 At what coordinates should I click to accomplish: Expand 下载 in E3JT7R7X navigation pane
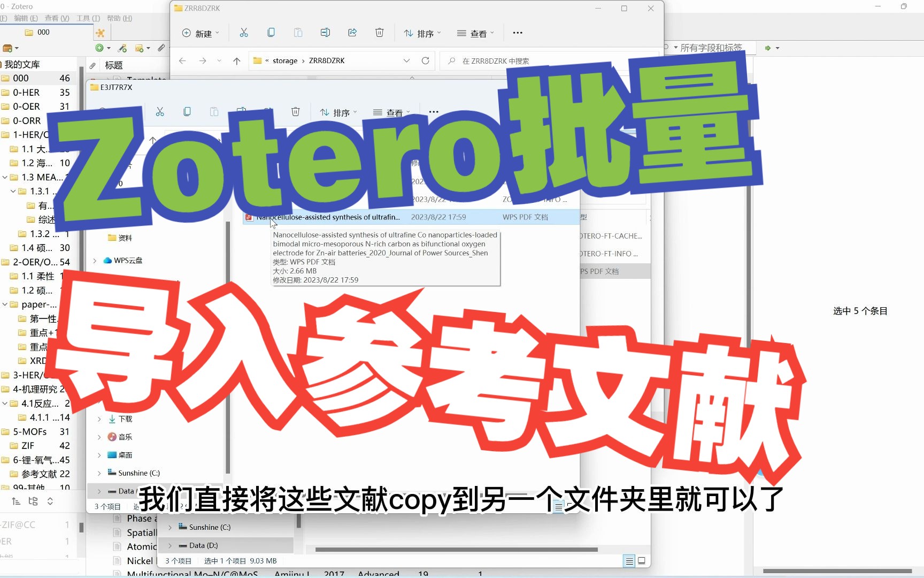[99, 419]
